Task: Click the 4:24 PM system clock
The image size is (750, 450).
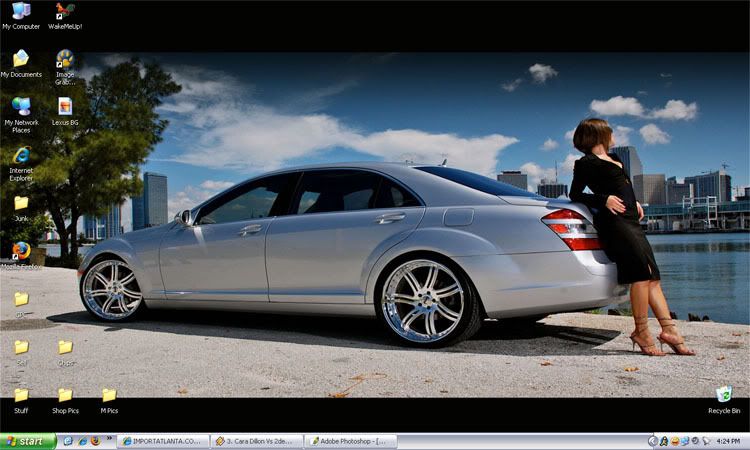Action: (729, 441)
